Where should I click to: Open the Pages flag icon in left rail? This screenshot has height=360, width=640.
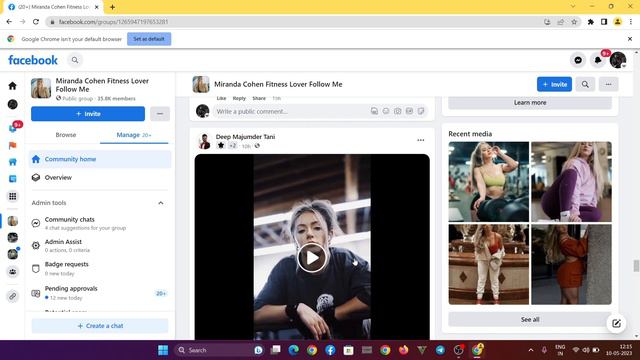coord(13,145)
